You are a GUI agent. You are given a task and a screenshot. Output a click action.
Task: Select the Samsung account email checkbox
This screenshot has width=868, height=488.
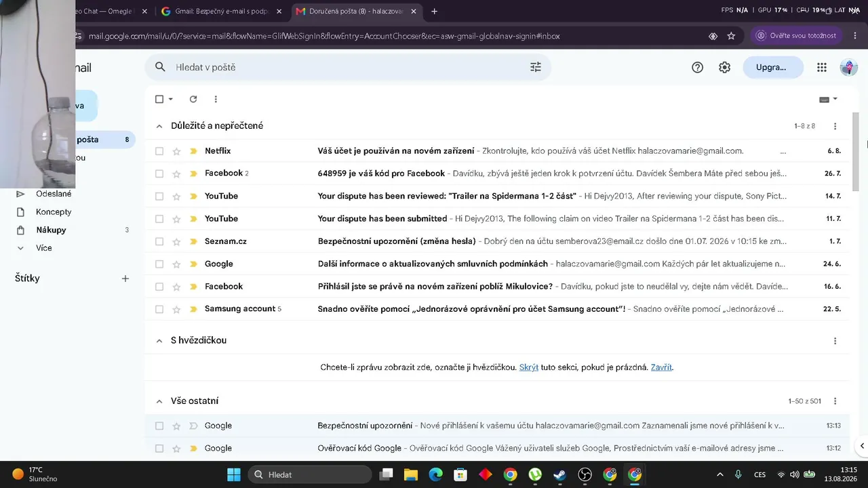click(159, 309)
